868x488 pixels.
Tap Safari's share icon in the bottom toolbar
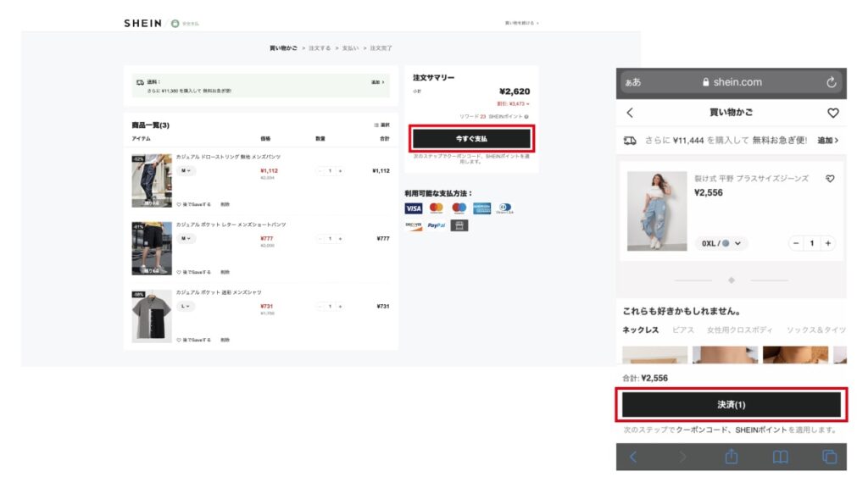tap(732, 457)
